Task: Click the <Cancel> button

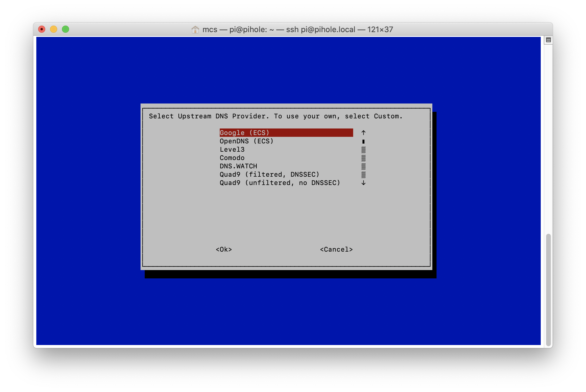Action: coord(336,249)
